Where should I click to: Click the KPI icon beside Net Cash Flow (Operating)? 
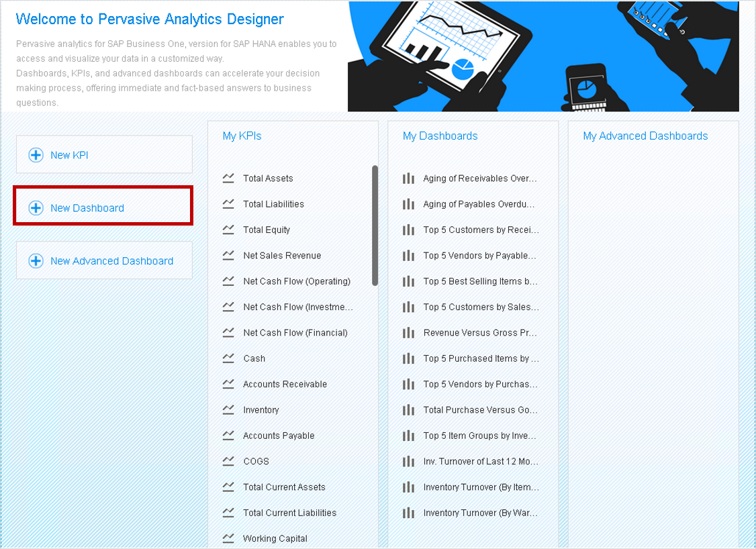tap(228, 281)
